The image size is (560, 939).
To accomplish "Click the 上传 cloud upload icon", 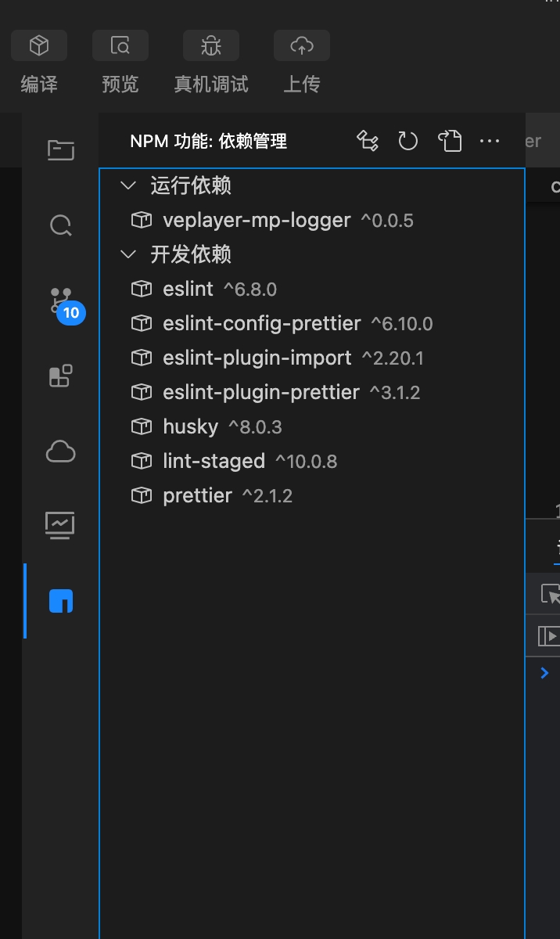I will click(x=302, y=46).
